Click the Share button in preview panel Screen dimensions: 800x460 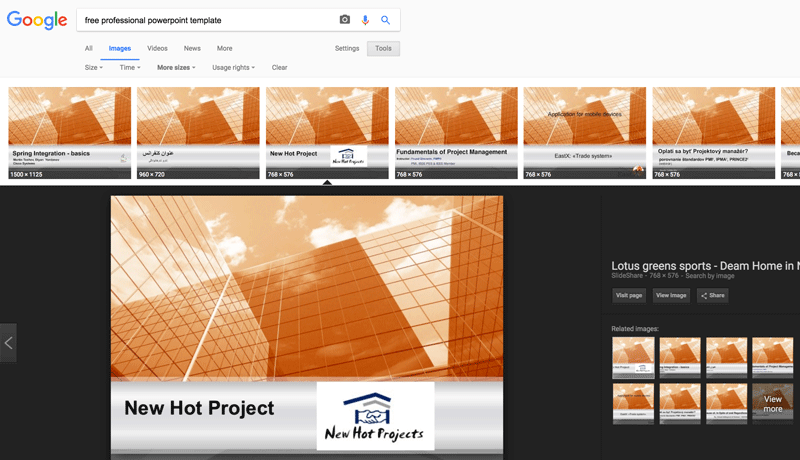[713, 295]
